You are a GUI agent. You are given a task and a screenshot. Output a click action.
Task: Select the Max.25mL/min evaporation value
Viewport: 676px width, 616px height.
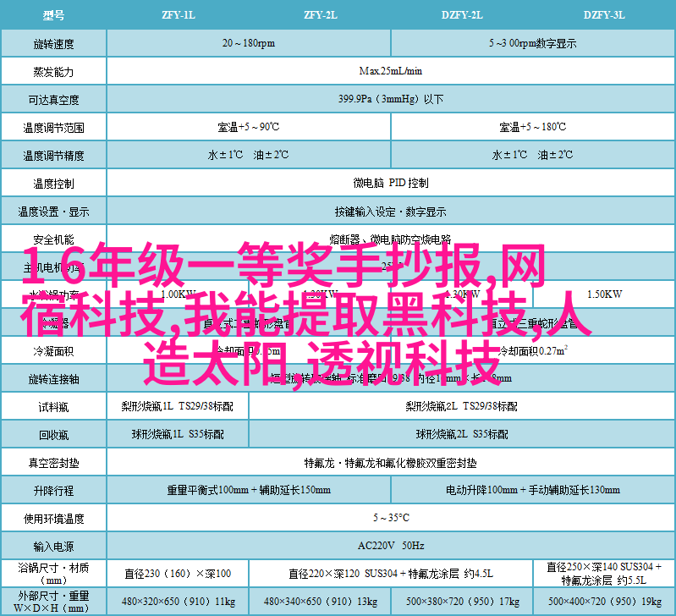390,71
